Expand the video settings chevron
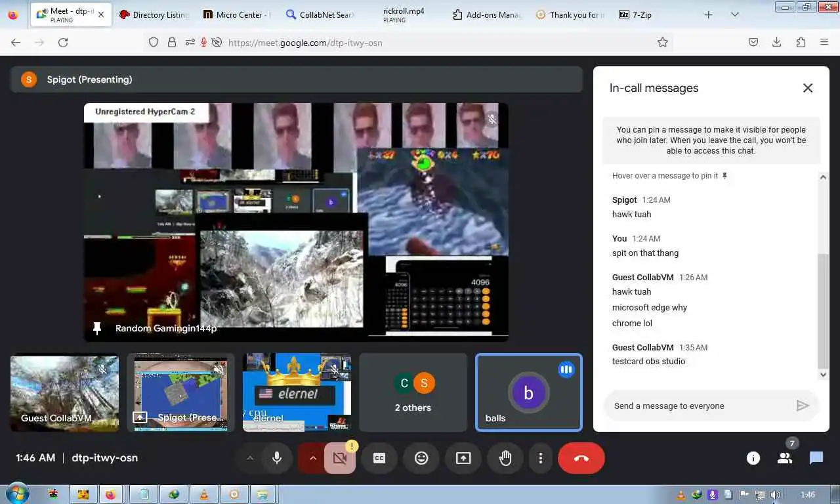Viewport: 840px width, 504px height. tap(312, 458)
